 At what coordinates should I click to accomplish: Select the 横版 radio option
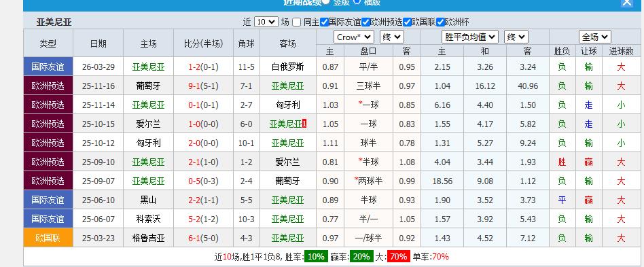(x=357, y=1)
